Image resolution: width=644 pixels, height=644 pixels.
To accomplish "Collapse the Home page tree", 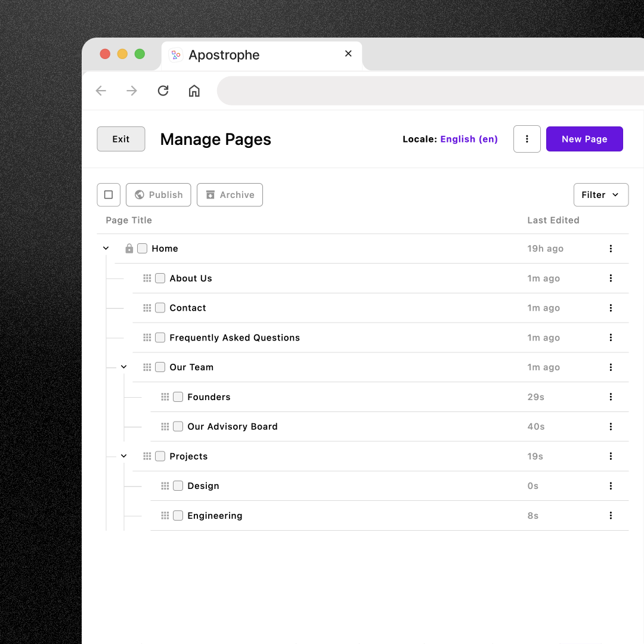I will (x=106, y=248).
